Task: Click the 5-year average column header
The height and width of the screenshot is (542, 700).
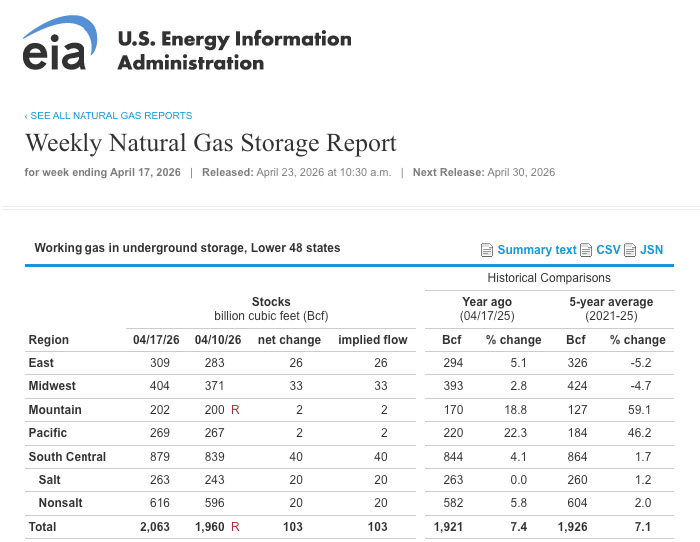Action: 611,302
